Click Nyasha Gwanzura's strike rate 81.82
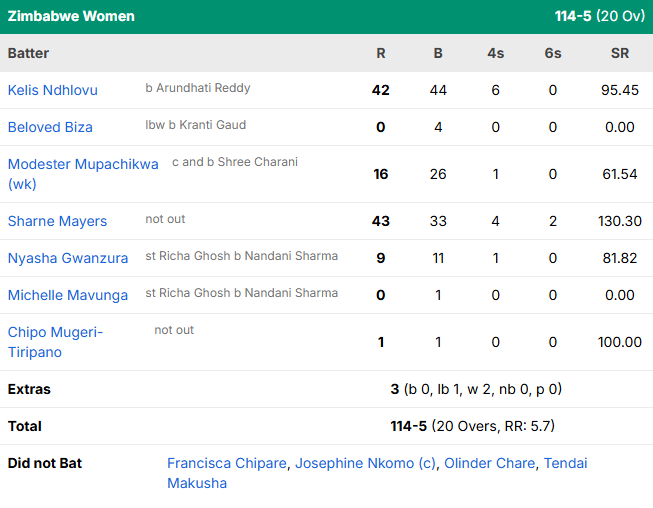This screenshot has height=508, width=653. pos(620,258)
